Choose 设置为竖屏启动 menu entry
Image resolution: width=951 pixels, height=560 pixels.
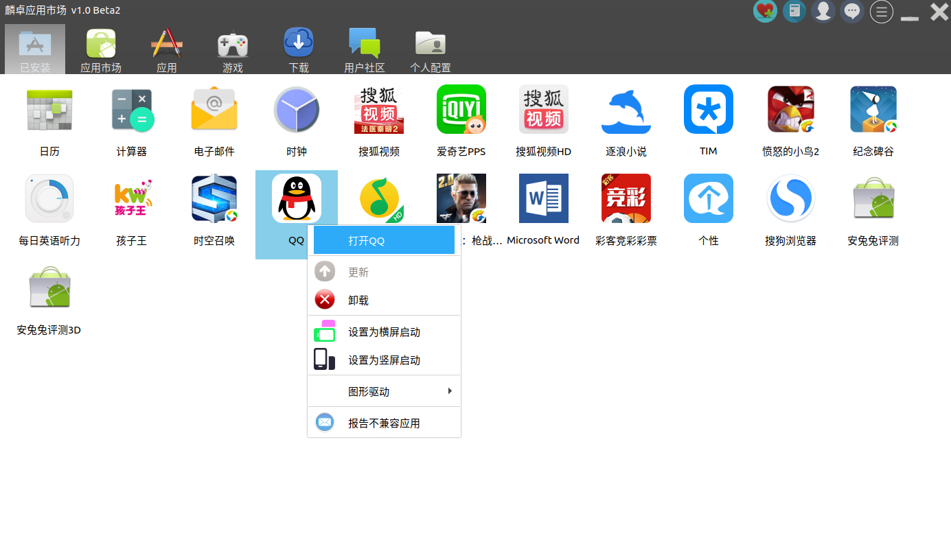[x=384, y=360]
